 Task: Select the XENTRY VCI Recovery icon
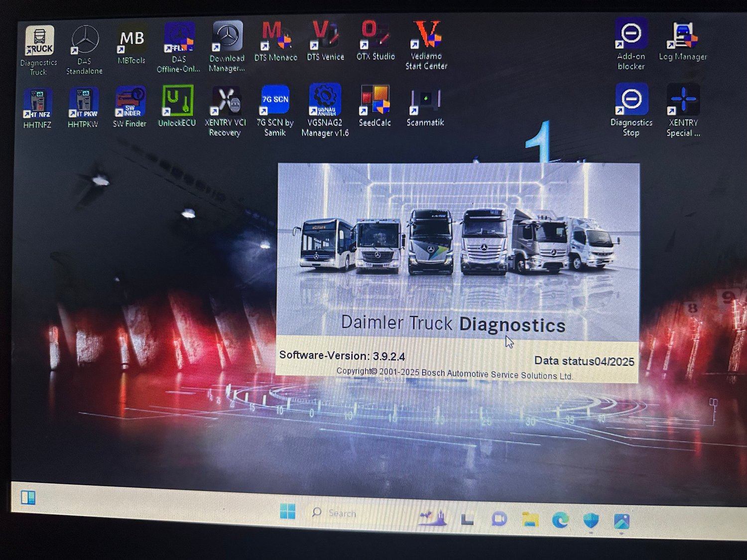pos(226,111)
